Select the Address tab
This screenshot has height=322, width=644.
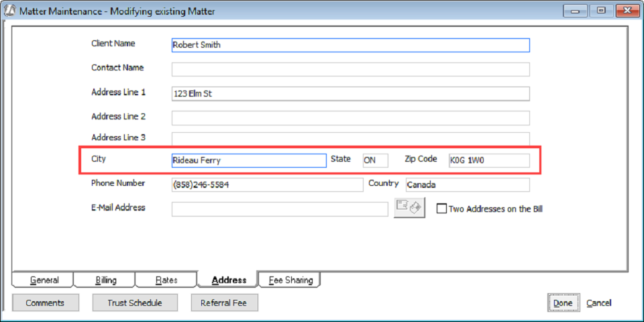click(229, 280)
